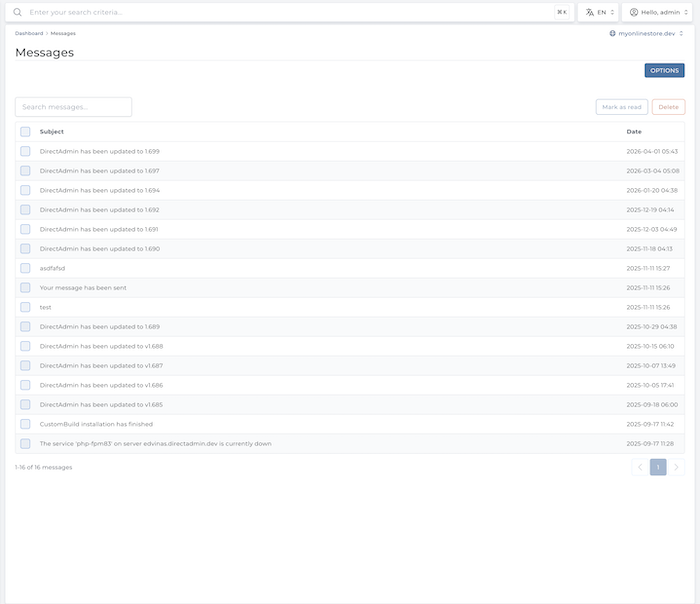Open the 'test' message
This screenshot has height=604, width=700.
46,307
